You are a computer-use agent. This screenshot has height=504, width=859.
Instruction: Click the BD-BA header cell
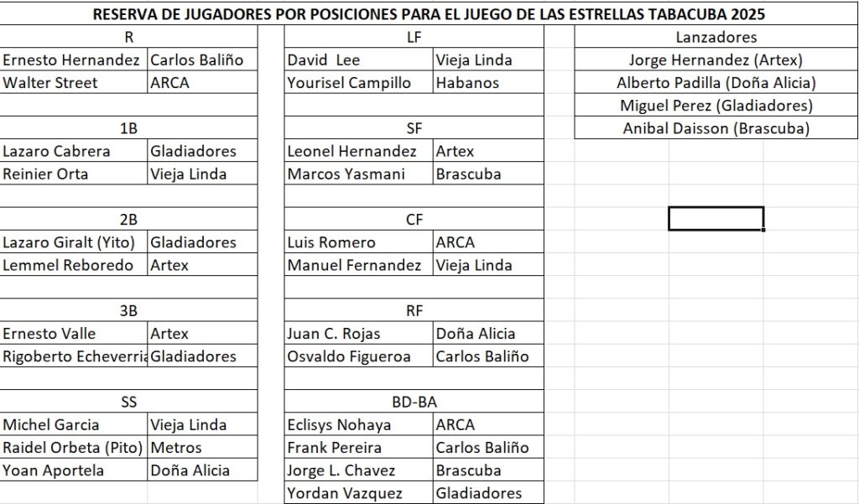pos(414,402)
